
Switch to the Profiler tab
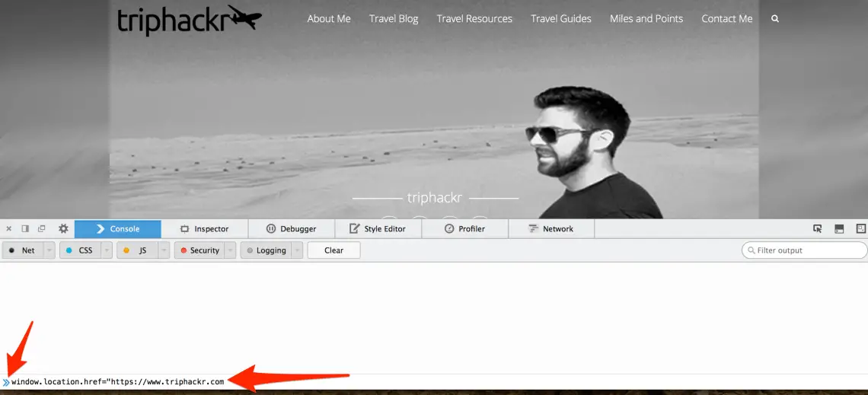click(x=465, y=229)
